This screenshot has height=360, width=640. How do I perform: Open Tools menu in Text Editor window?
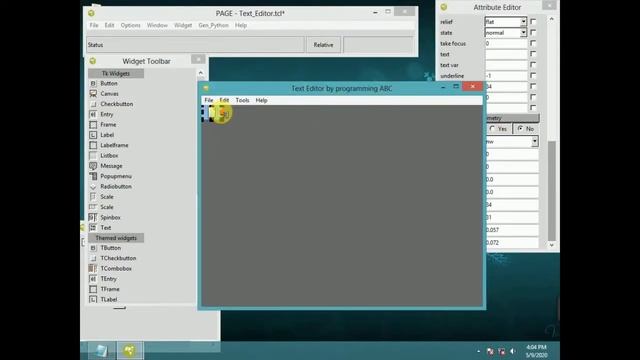tap(242, 100)
